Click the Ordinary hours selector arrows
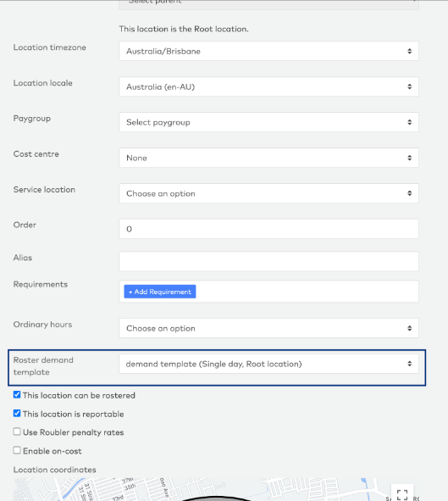This screenshot has width=448, height=501. (x=409, y=328)
